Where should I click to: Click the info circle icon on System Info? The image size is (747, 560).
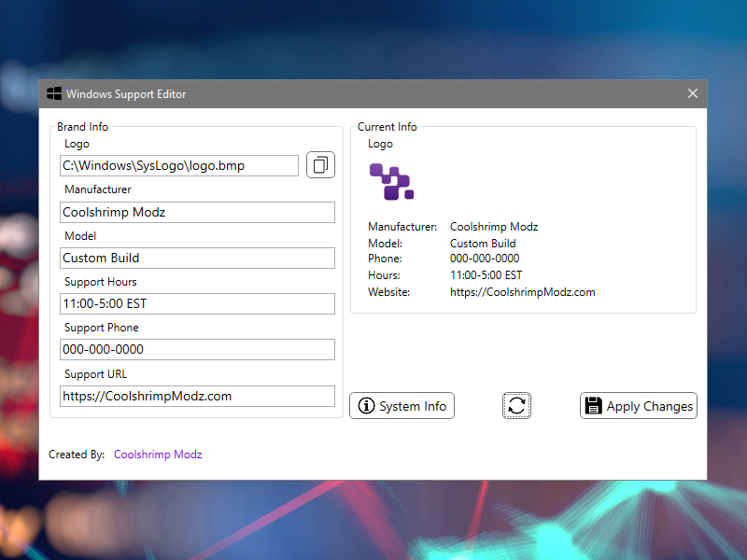point(366,406)
